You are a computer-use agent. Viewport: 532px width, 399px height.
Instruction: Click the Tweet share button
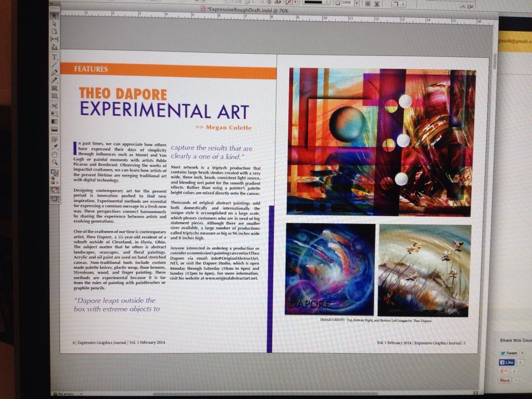(x=509, y=352)
